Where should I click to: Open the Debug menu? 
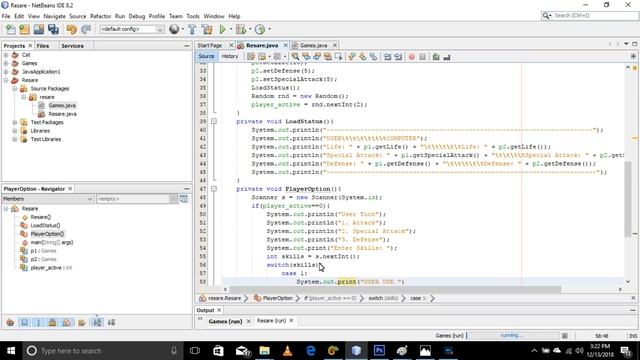pos(137,16)
